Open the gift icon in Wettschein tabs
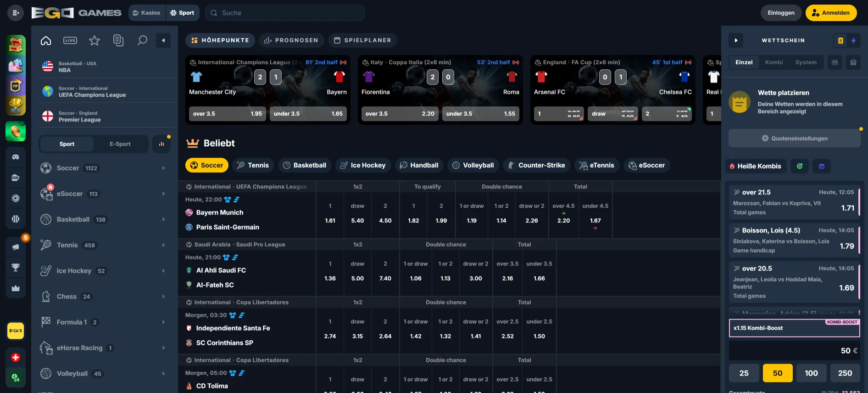The height and width of the screenshot is (393, 868). 853,62
